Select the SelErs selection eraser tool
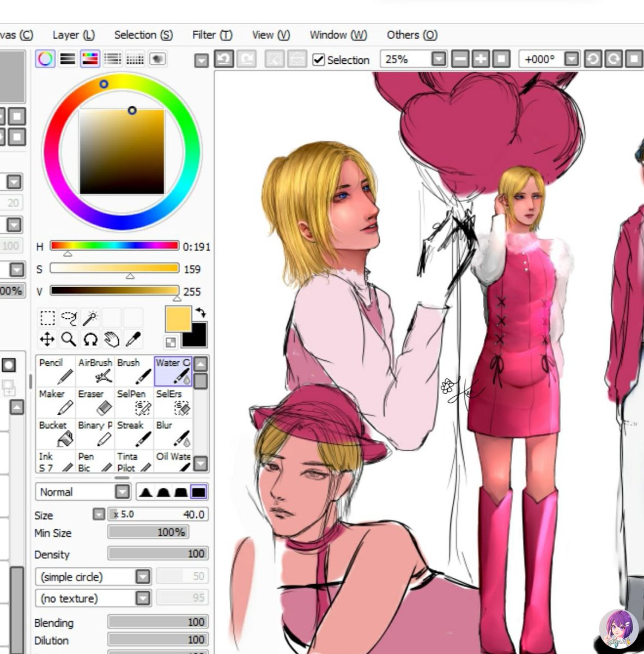 coord(173,402)
